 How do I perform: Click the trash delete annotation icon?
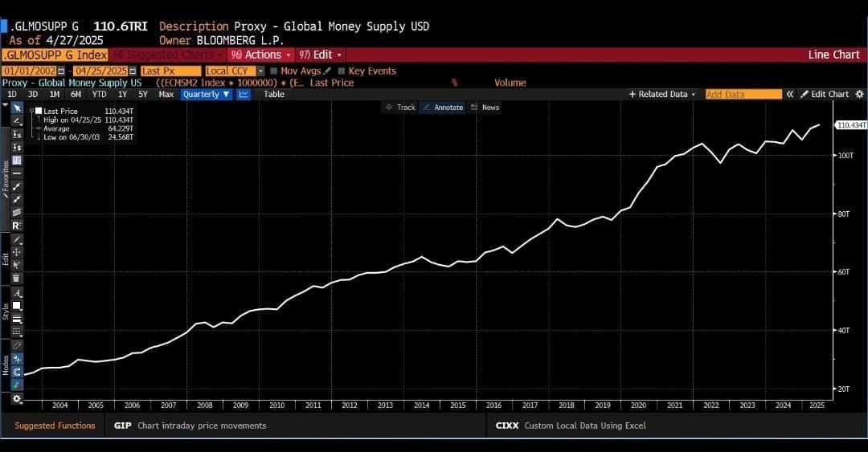[x=17, y=278]
